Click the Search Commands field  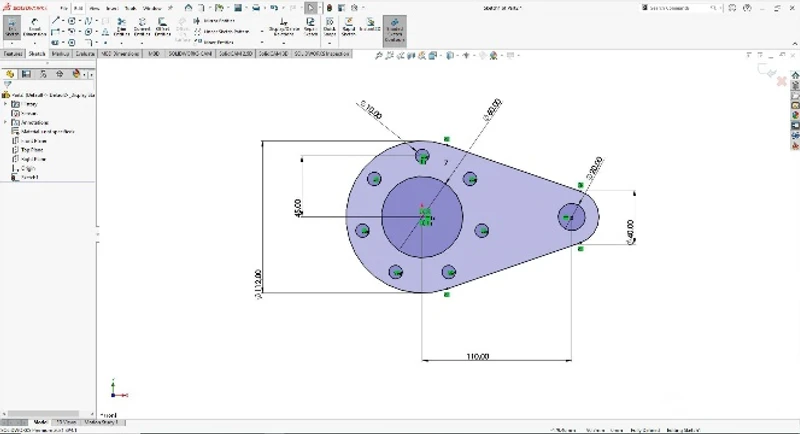pyautogui.click(x=679, y=8)
